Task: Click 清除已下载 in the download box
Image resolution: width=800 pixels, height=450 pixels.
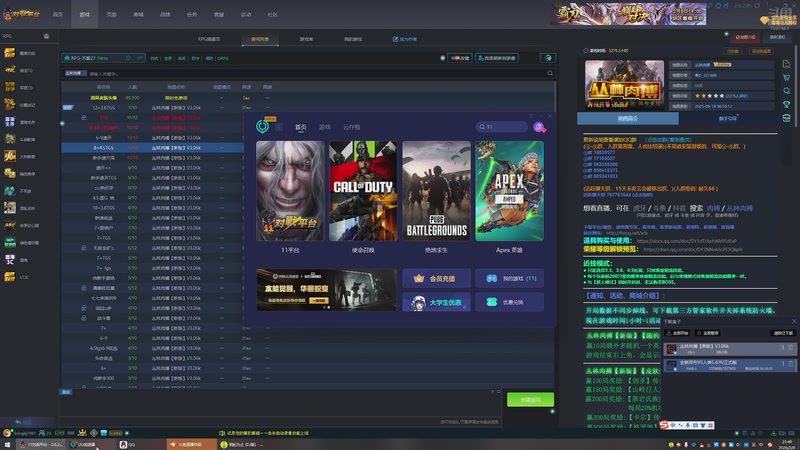Action: [782, 333]
